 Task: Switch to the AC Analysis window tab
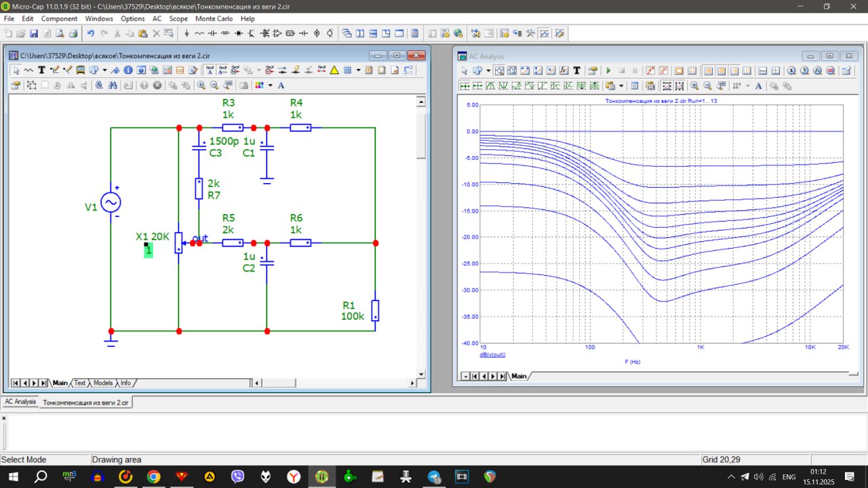[x=20, y=402]
